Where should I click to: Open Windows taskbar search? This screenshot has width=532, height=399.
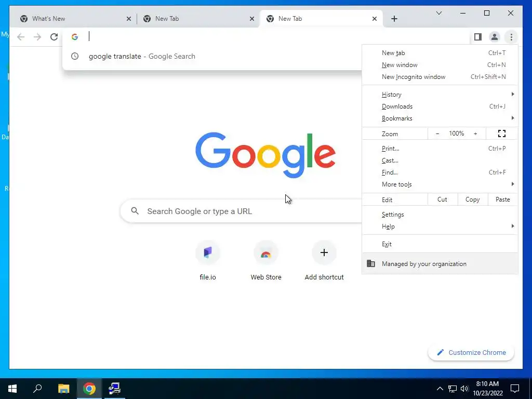click(x=37, y=389)
